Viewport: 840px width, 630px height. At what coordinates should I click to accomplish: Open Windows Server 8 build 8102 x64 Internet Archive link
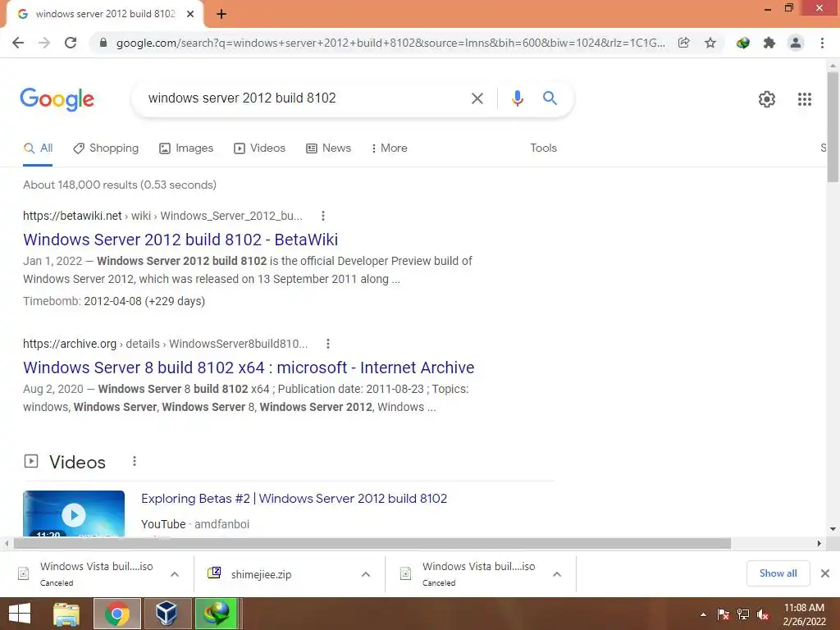click(x=249, y=367)
